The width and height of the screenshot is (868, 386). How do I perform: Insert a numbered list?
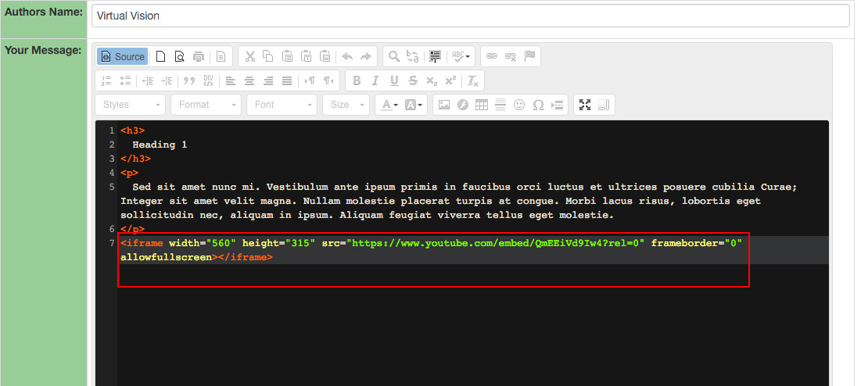pyautogui.click(x=107, y=80)
